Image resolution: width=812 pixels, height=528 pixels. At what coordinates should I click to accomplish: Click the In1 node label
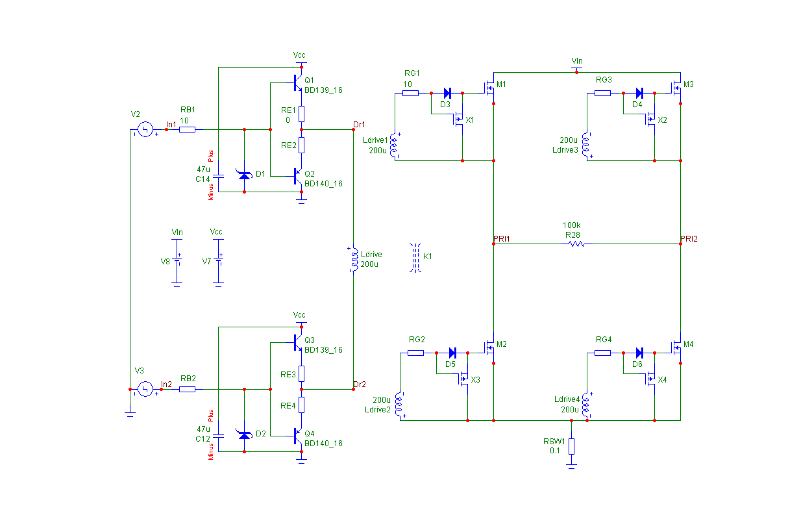[171, 124]
